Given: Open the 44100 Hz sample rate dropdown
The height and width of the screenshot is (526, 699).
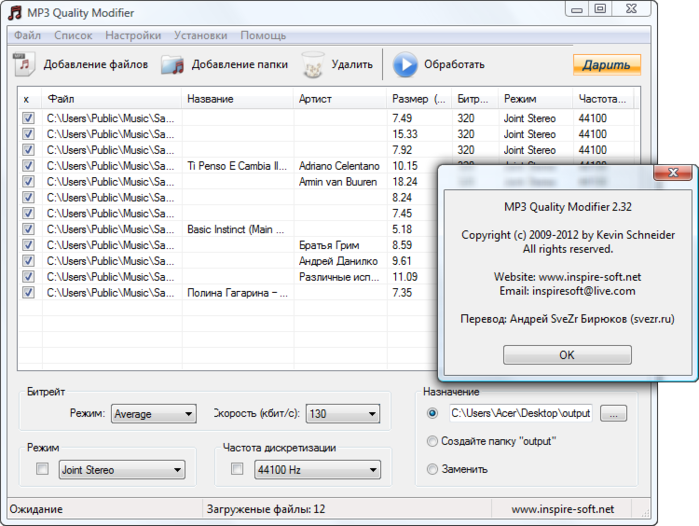Looking at the screenshot, I should pos(317,470).
